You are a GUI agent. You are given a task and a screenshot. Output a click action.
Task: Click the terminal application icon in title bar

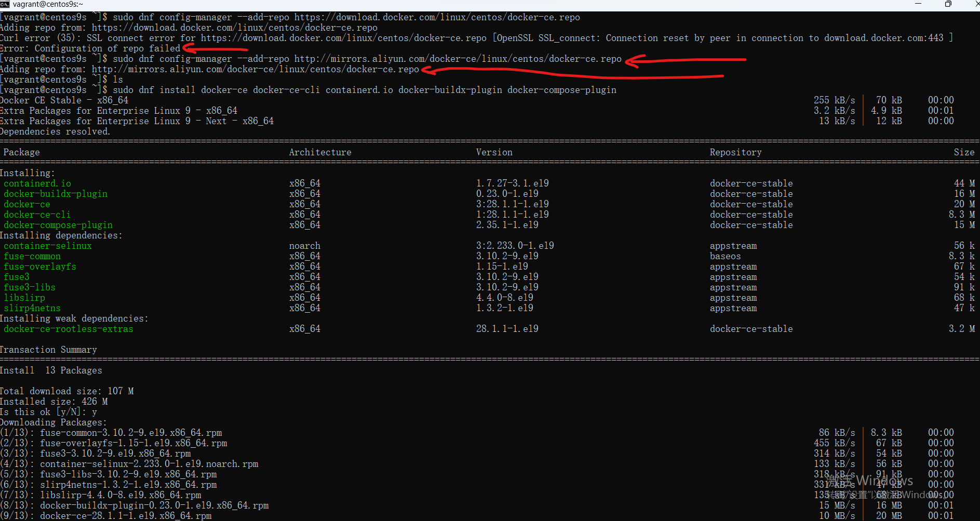[6, 4]
